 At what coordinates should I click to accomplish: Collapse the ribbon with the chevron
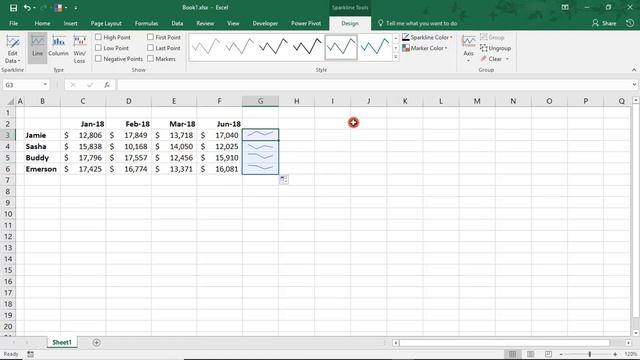click(x=633, y=70)
